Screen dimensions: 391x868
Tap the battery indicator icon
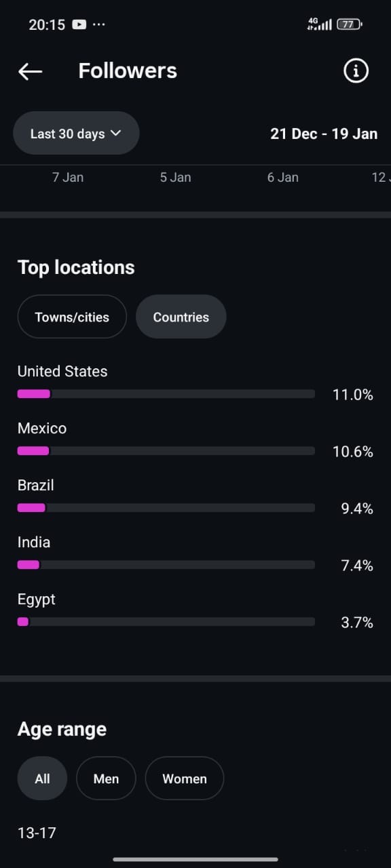click(x=350, y=24)
